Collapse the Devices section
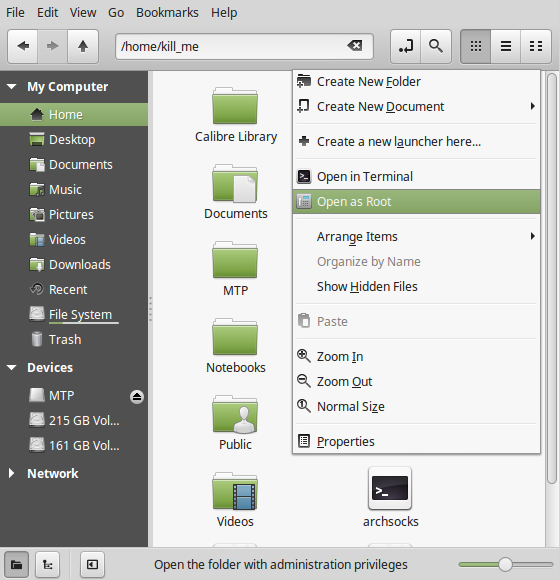The image size is (559, 580). pos(11,368)
